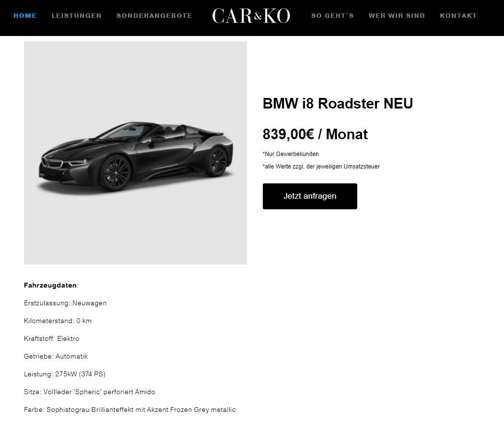This screenshot has height=433, width=504.
Task: Navigate to WER WIR SIND
Action: click(397, 16)
